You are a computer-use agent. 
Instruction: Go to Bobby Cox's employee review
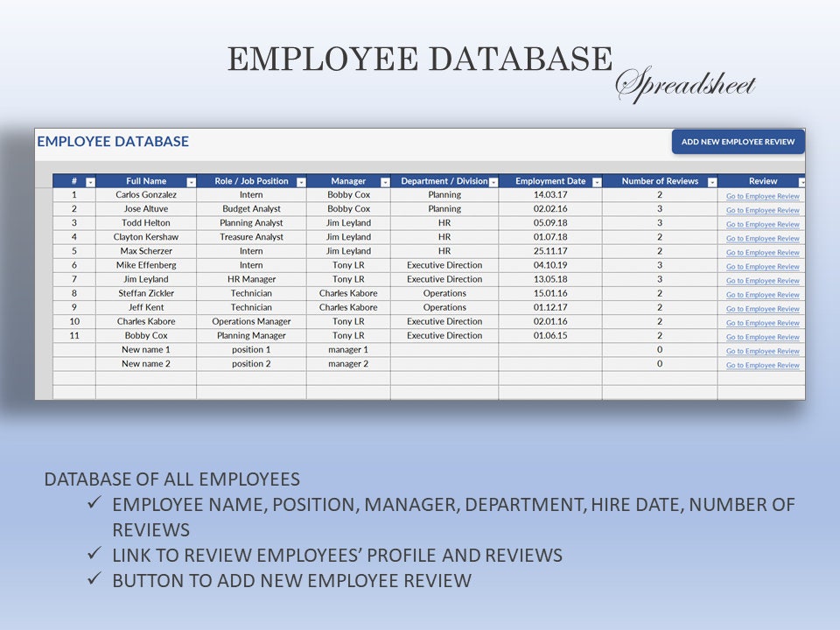(x=762, y=337)
